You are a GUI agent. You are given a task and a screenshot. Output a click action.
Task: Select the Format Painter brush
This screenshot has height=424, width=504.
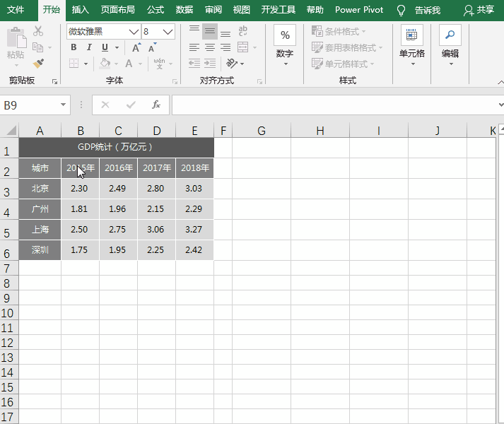(38, 63)
